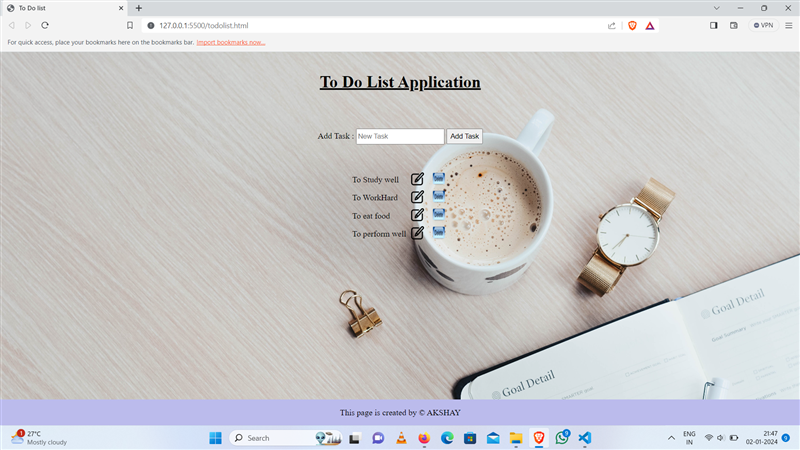Viewport: 800px width, 450px height.
Task: Open Firefox from taskbar
Action: click(x=424, y=438)
